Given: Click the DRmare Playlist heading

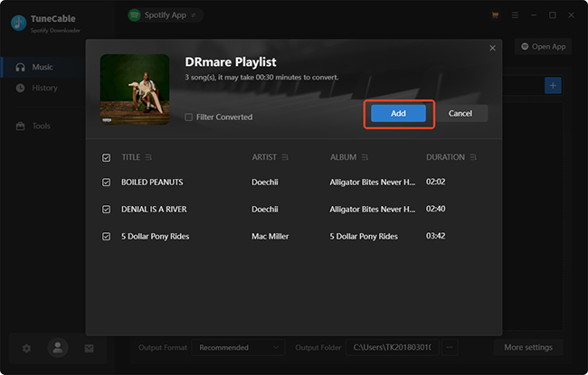Looking at the screenshot, I should pyautogui.click(x=231, y=61).
